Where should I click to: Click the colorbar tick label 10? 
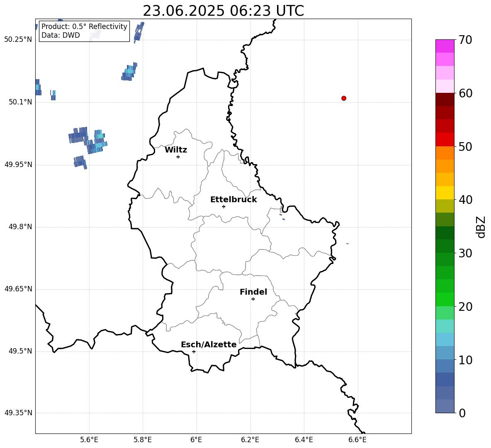pos(465,360)
